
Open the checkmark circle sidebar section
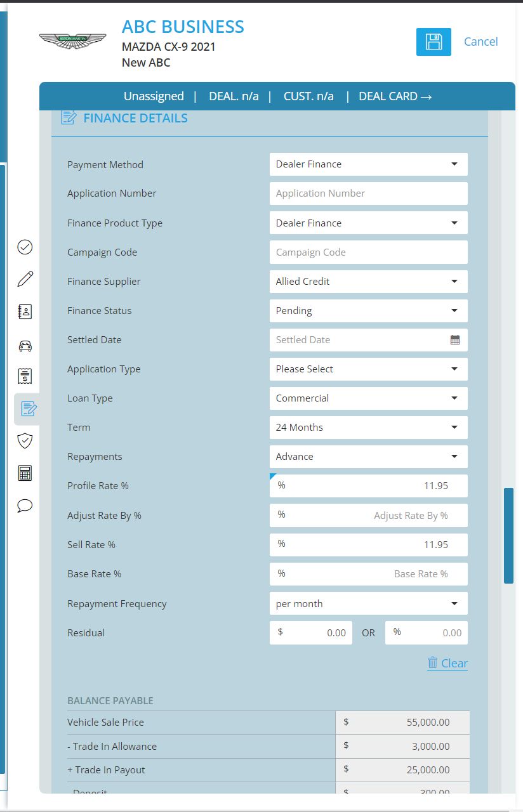click(25, 247)
